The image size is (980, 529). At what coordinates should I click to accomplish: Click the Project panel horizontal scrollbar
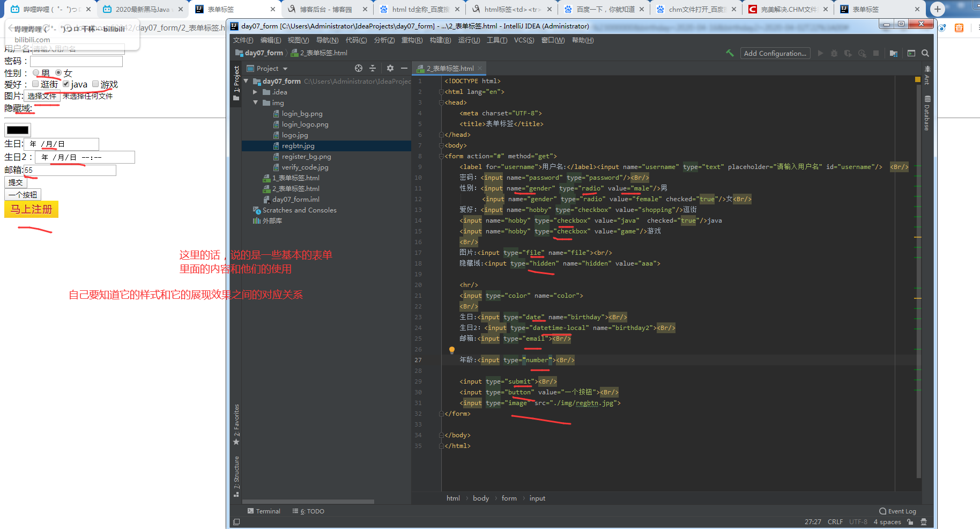[x=308, y=502]
